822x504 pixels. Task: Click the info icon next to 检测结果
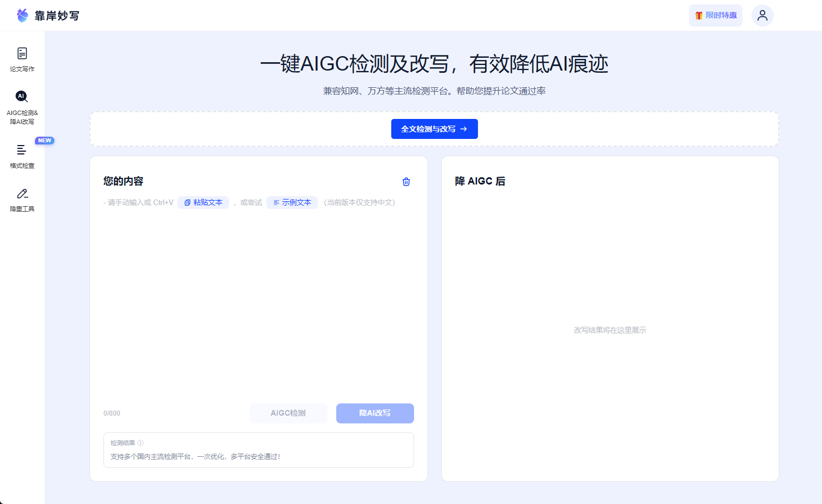tap(141, 443)
